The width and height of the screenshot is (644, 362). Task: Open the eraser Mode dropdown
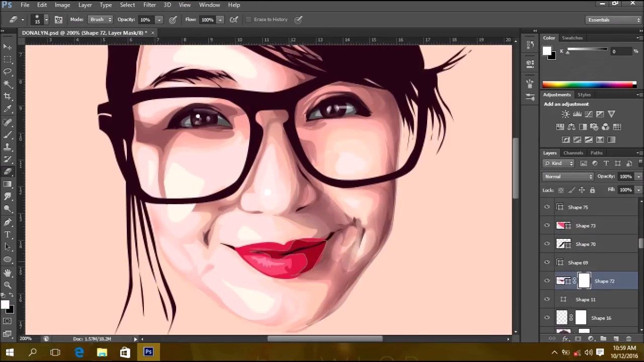coord(101,20)
